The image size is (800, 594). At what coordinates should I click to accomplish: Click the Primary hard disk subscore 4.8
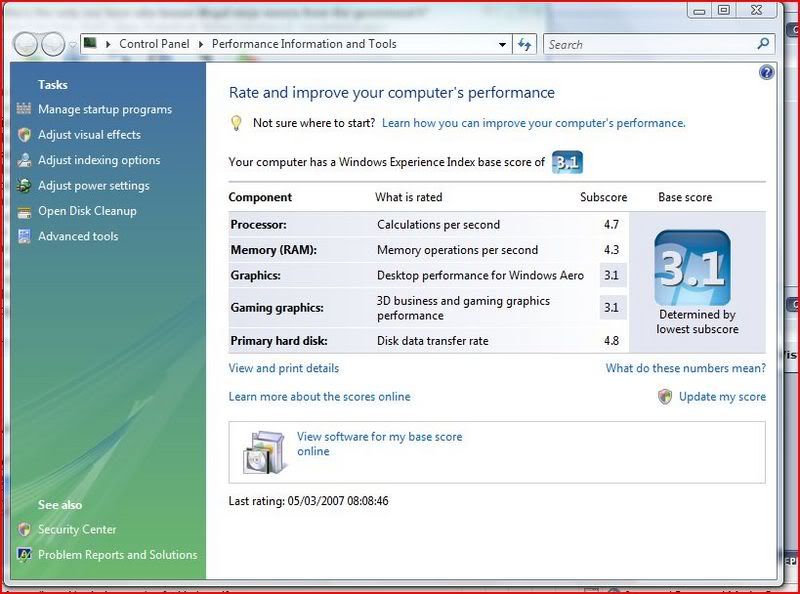pos(611,341)
